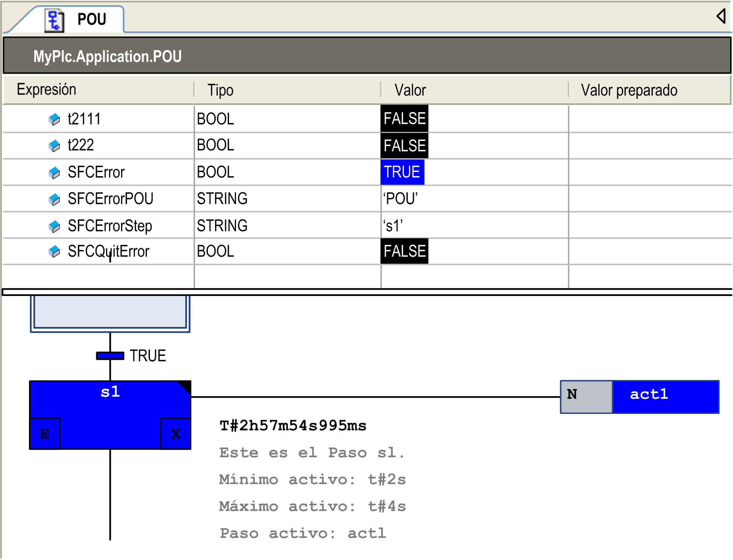Viewport: 733px width, 560px height.
Task: Click the N qualifier of action act1
Action: coord(586,397)
